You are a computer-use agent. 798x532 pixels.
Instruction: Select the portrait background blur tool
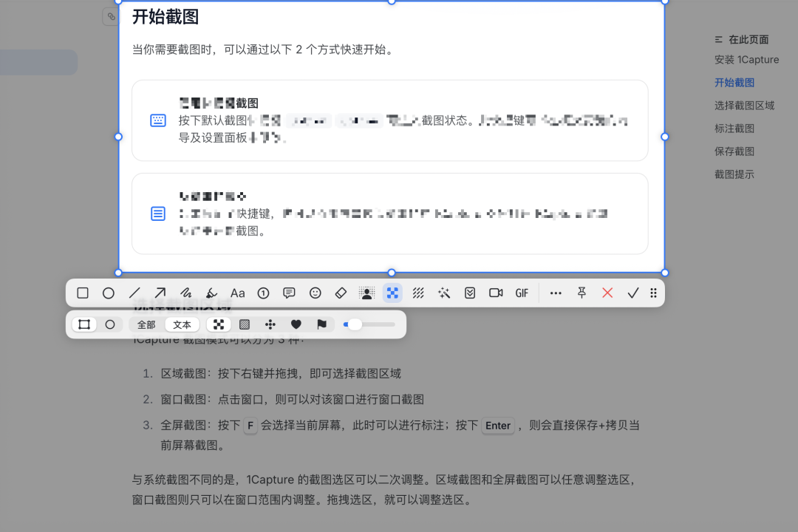(x=366, y=293)
